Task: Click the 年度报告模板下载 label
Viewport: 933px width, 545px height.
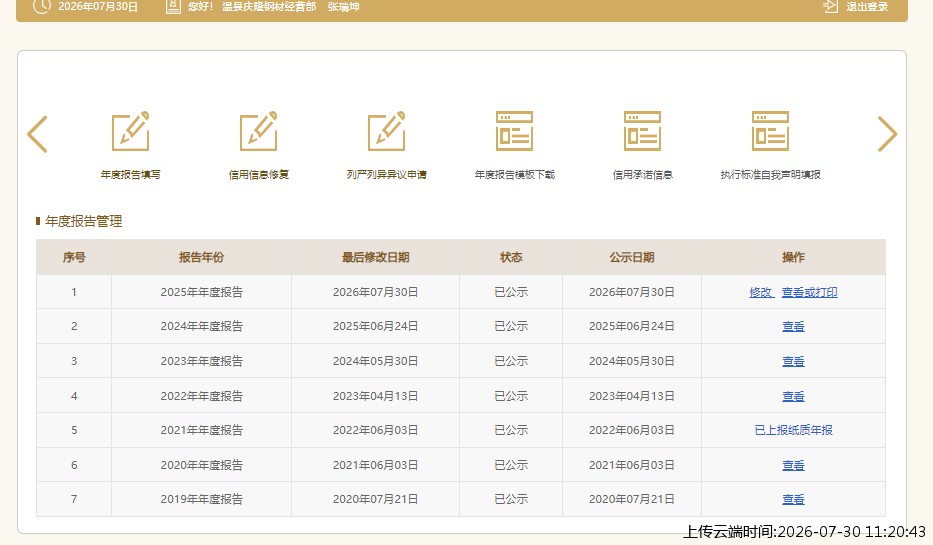Action: point(515,174)
